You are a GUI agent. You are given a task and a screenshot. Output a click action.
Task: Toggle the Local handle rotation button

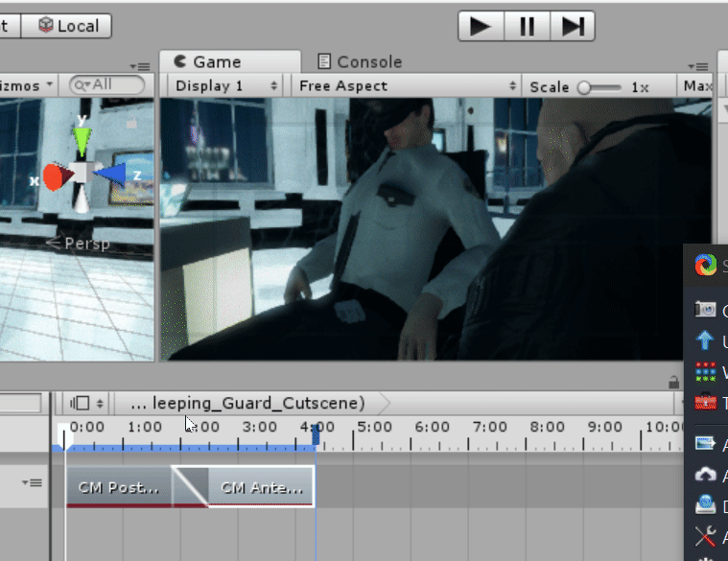(x=66, y=26)
